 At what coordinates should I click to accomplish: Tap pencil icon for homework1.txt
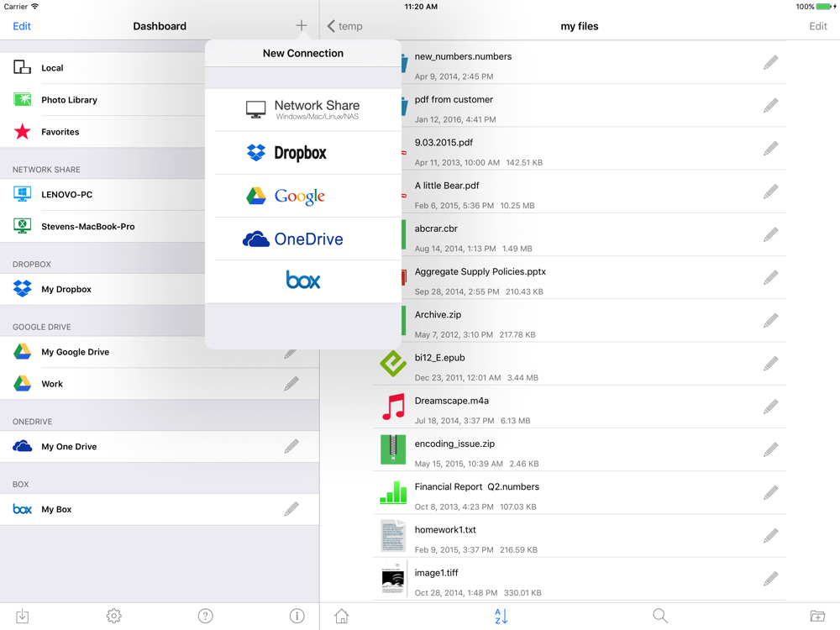pyautogui.click(x=771, y=536)
